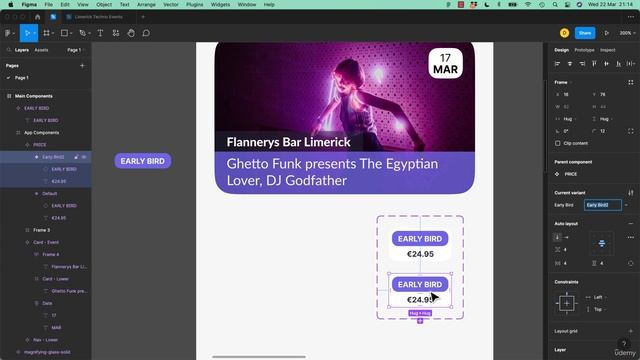
Task: Open the Vector menu
Action: pyautogui.click(x=171, y=4)
